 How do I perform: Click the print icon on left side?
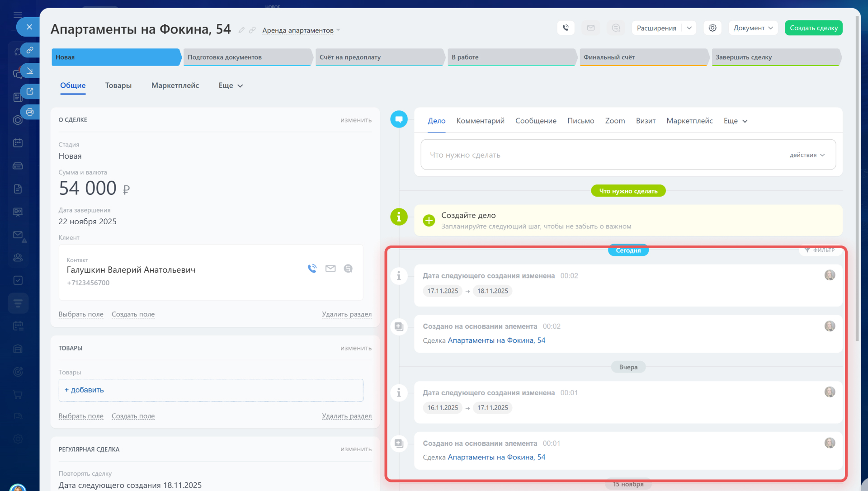point(30,112)
